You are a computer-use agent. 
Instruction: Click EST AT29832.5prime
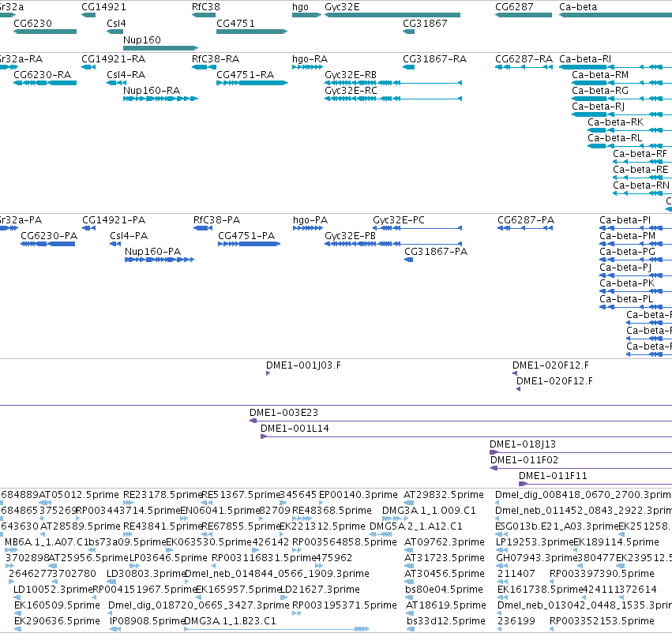click(444, 495)
